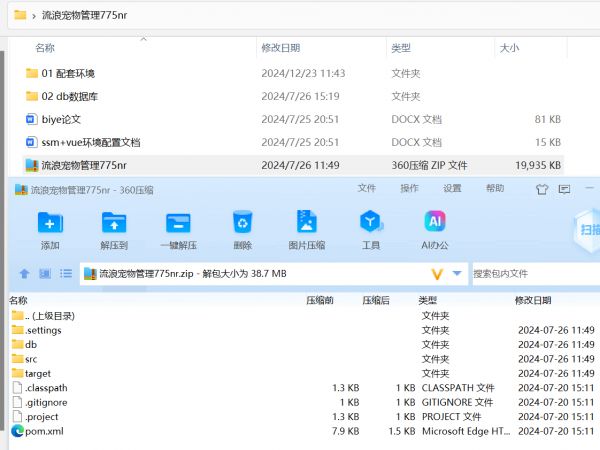Switch to list view mode icon
600x450 pixels.
pos(66,273)
